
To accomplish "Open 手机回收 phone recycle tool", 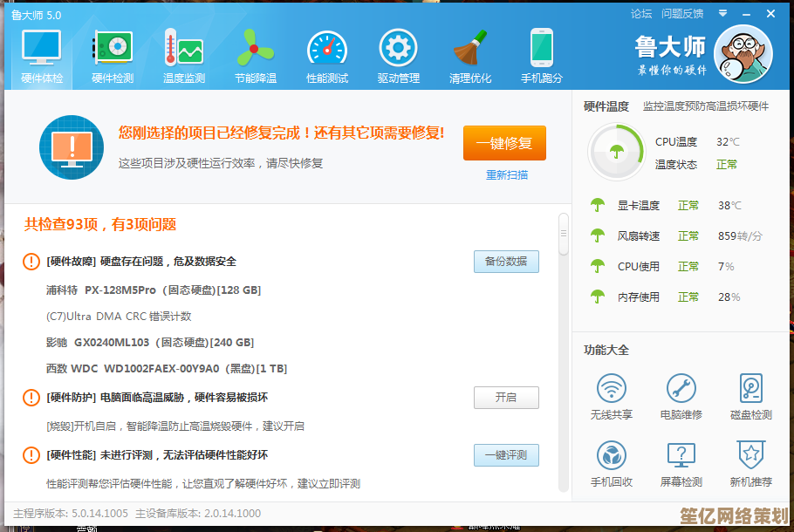I will click(x=611, y=464).
